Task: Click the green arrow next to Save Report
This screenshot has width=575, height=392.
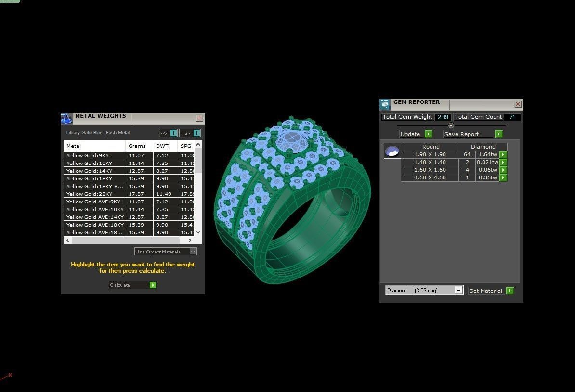Action: (x=498, y=134)
